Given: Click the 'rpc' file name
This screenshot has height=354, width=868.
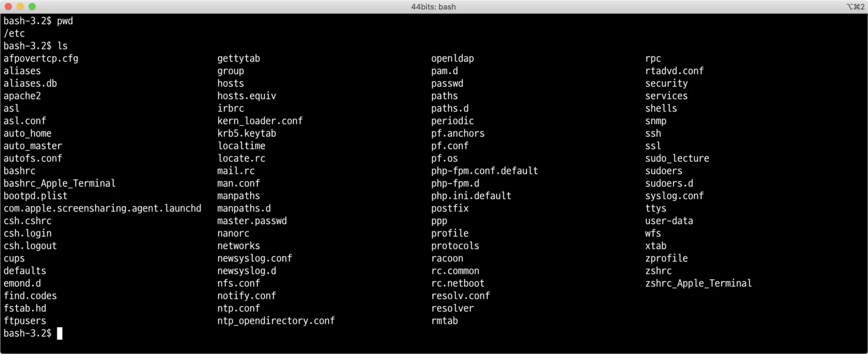Looking at the screenshot, I should tap(653, 59).
